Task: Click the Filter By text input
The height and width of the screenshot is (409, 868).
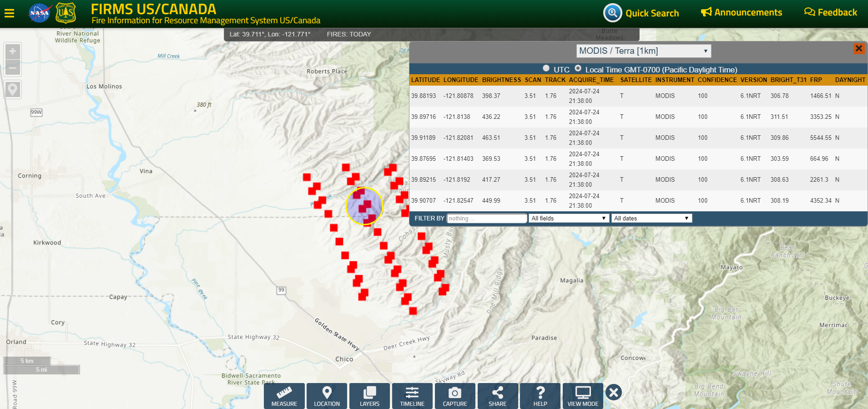Action: point(487,218)
